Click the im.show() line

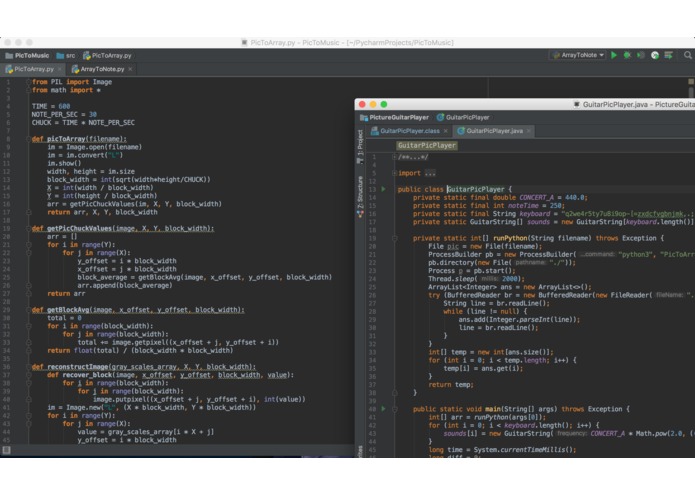[64, 163]
